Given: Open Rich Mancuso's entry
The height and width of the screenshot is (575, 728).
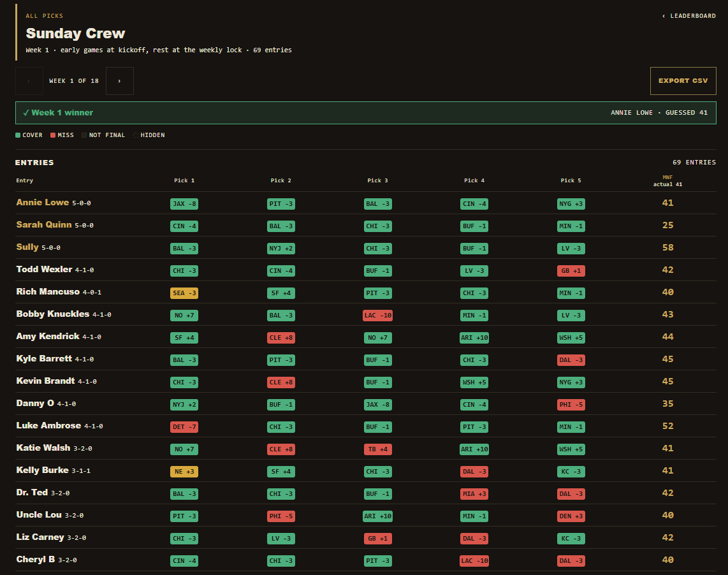Looking at the screenshot, I should coord(48,292).
